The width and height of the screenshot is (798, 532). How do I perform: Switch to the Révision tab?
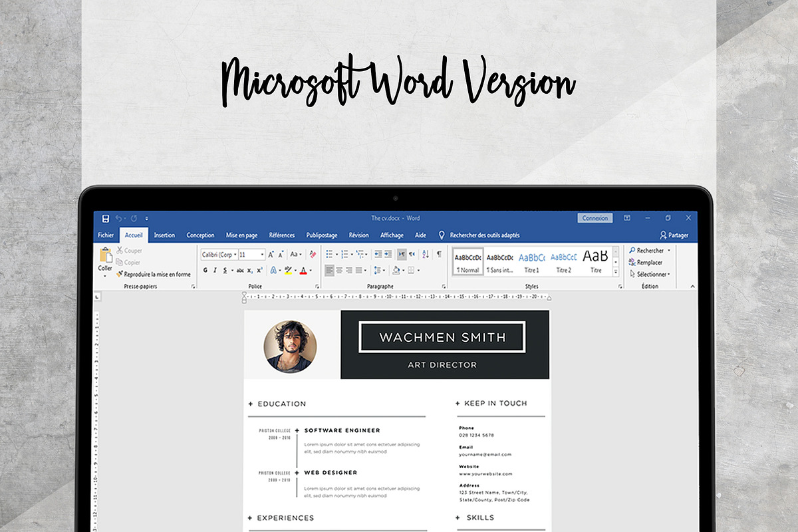(358, 235)
